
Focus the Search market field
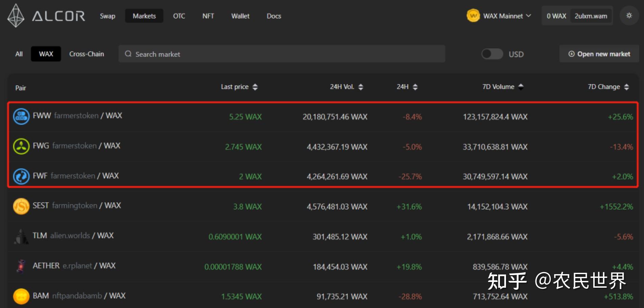(x=282, y=54)
